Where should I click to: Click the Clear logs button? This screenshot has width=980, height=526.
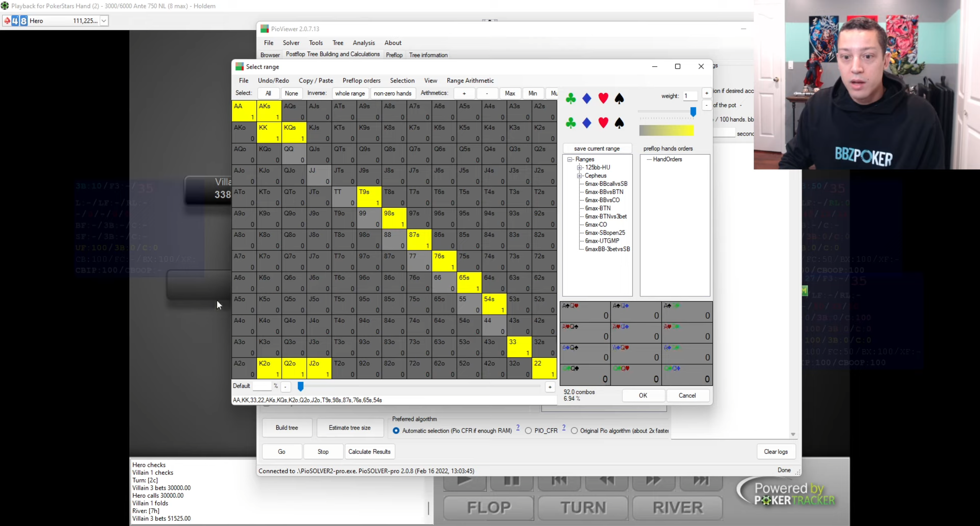pos(776,452)
